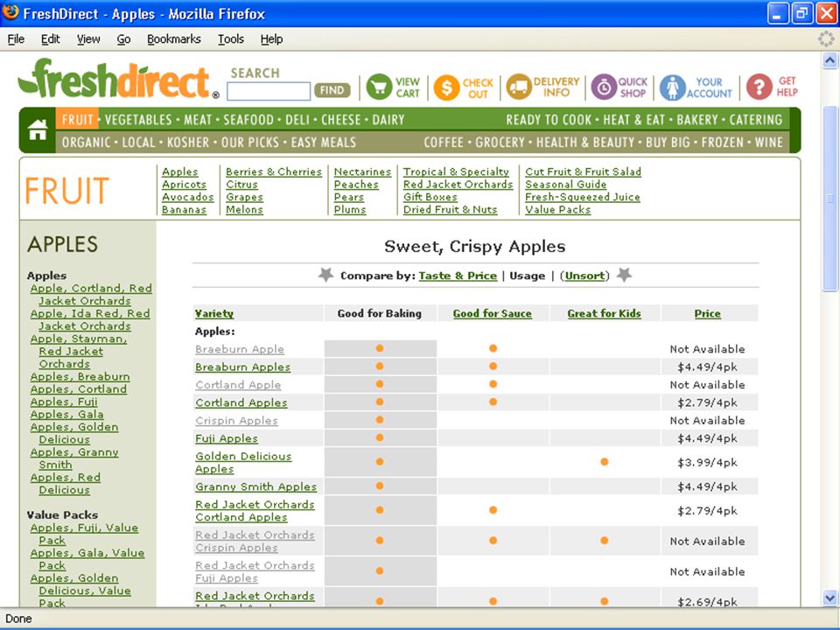This screenshot has height=630, width=840.
Task: Open Red Jacket Orchards Cortland Apples
Action: coord(255,511)
